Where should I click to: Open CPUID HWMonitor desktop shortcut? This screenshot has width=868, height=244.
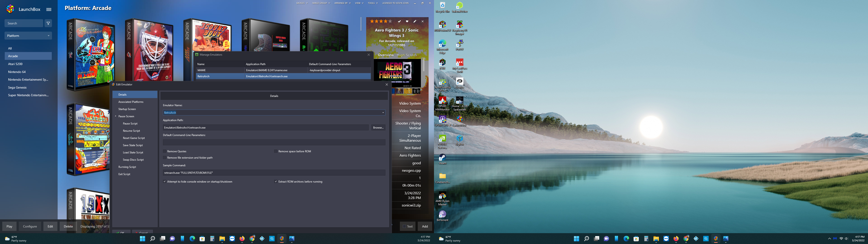coord(442,104)
